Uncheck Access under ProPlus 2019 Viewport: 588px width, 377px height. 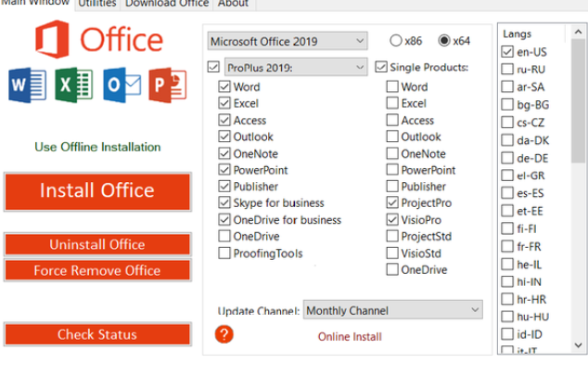point(225,121)
